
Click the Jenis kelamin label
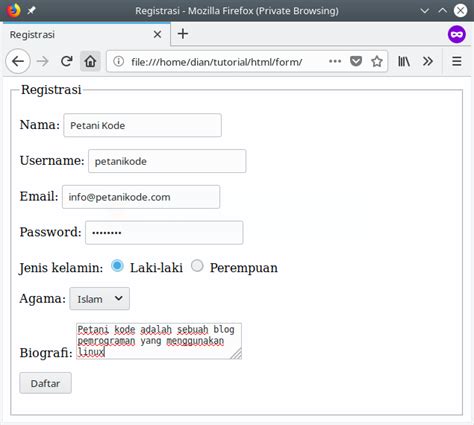(x=61, y=268)
